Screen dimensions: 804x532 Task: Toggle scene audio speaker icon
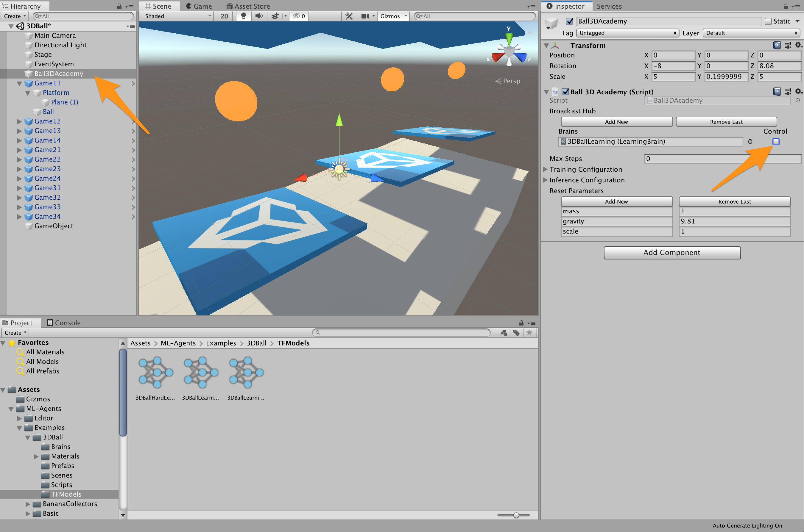259,16
